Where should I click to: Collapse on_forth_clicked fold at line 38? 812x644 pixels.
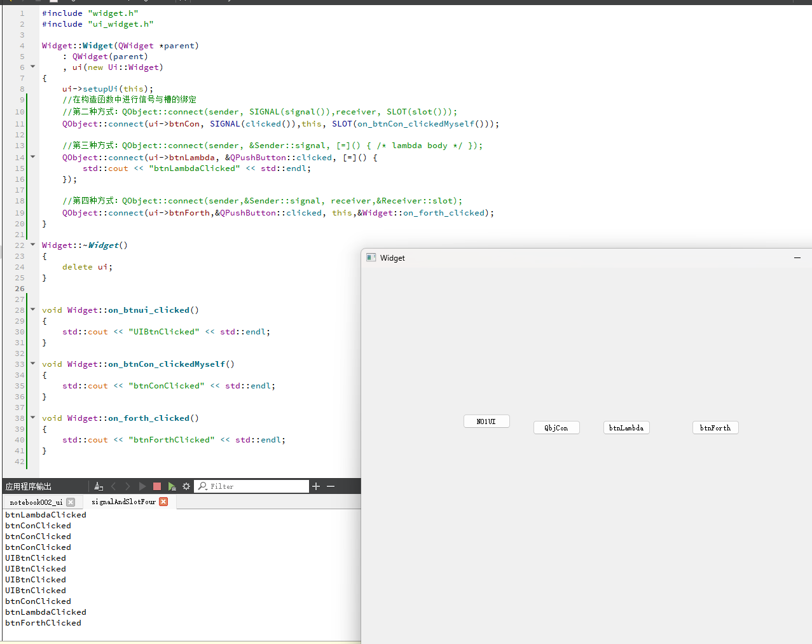(32, 417)
